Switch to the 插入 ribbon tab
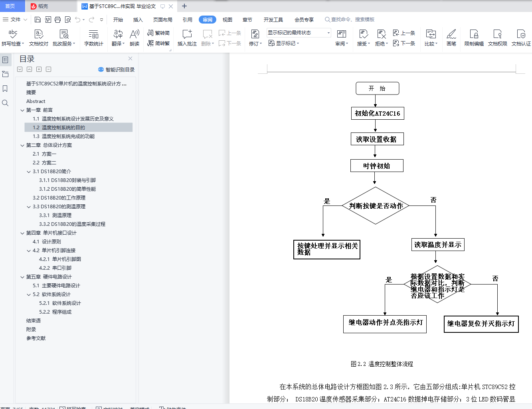 [x=138, y=20]
